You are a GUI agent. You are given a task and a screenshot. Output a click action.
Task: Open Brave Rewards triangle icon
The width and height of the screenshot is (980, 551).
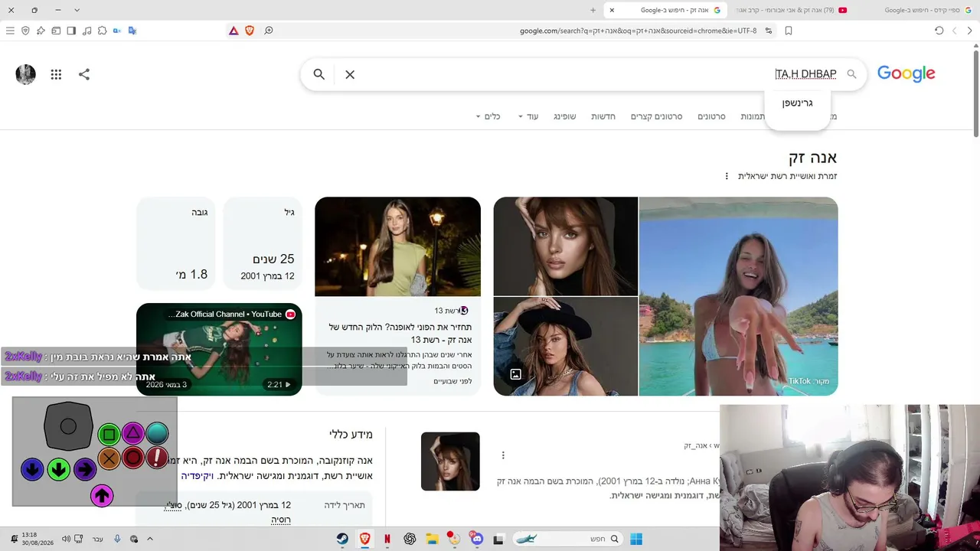[x=234, y=31]
